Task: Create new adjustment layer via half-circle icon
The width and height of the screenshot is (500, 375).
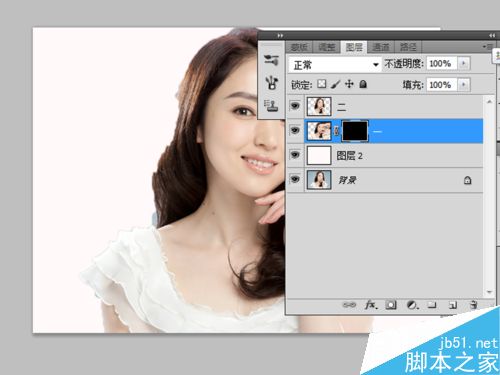Action: click(412, 305)
